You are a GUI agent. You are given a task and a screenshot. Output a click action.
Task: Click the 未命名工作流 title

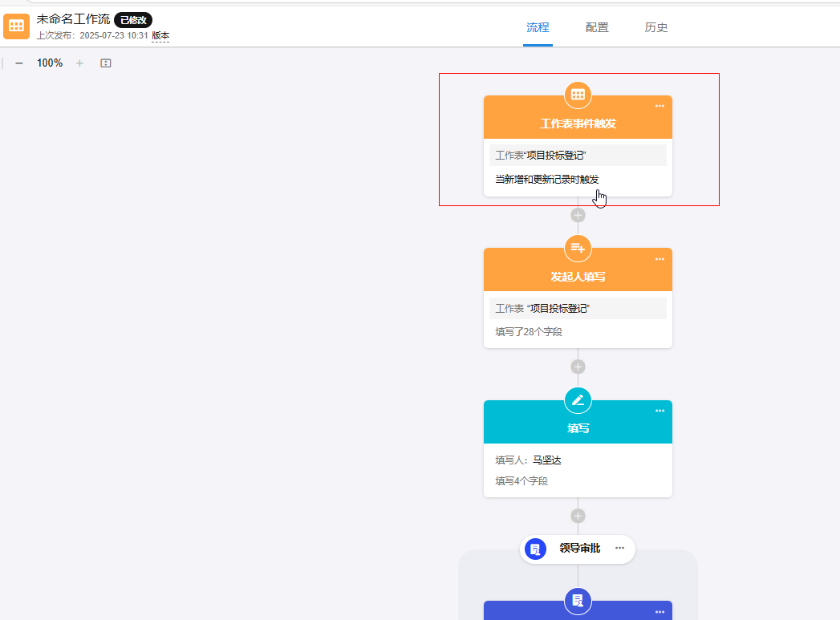tap(73, 19)
